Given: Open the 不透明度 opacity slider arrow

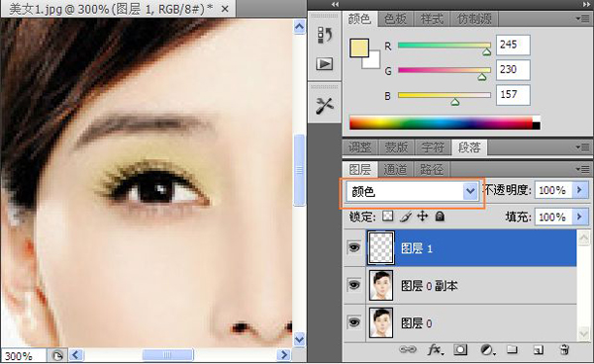Looking at the screenshot, I should [x=580, y=190].
